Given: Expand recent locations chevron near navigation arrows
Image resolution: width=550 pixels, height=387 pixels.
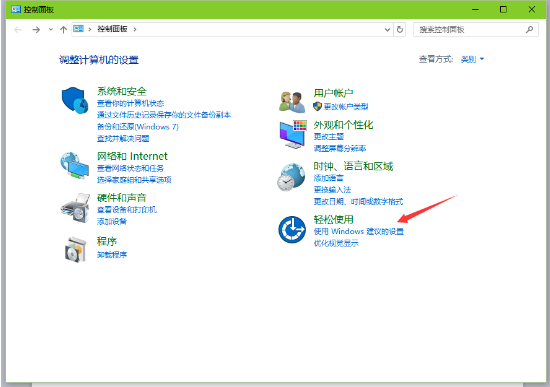Looking at the screenshot, I should point(51,29).
